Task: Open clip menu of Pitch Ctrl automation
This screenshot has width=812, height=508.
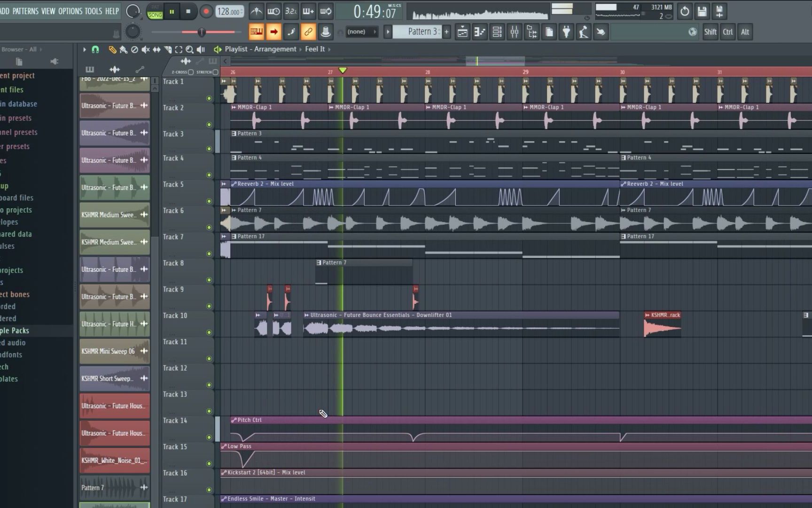Action: click(x=234, y=420)
